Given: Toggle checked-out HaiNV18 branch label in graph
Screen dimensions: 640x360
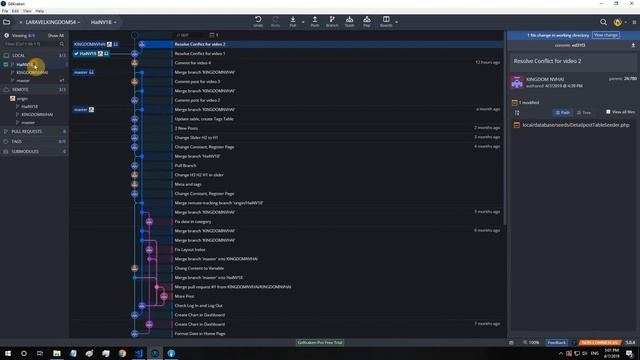Looking at the screenshot, I should pyautogui.click(x=91, y=53).
